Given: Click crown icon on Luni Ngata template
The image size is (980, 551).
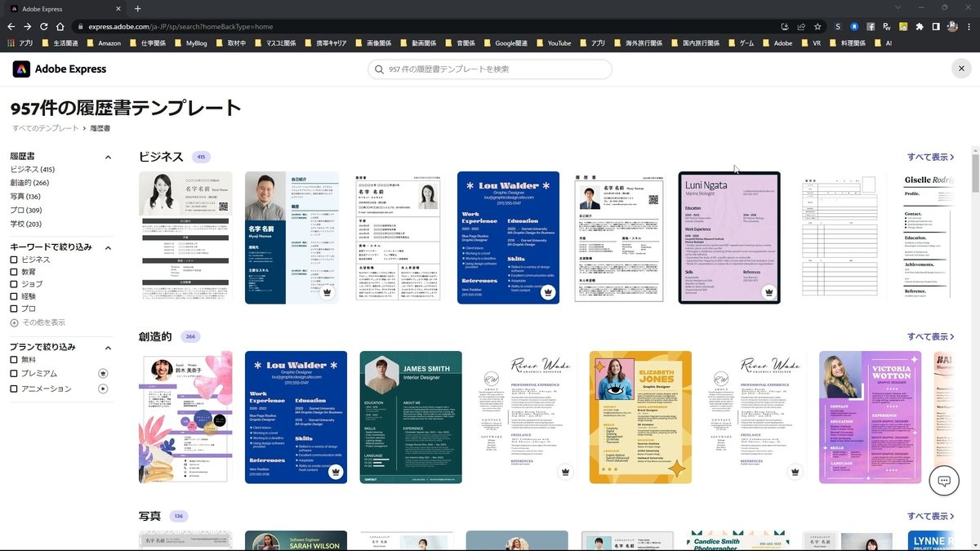Looking at the screenshot, I should (x=768, y=291).
